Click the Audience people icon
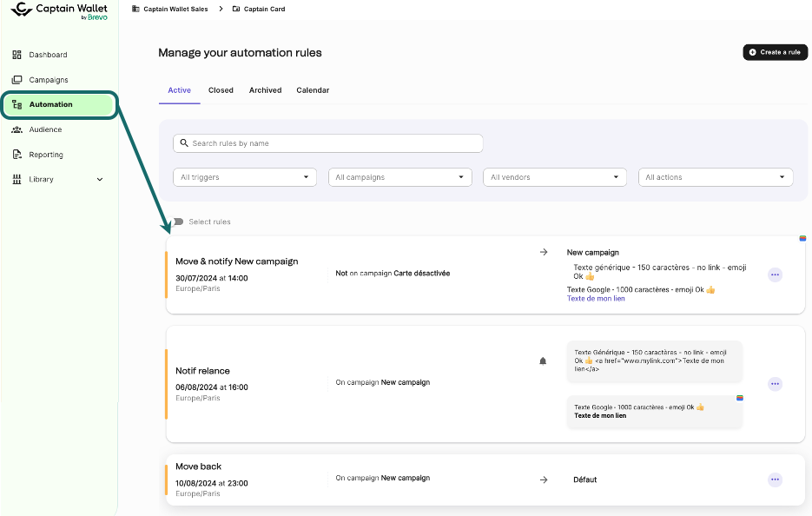This screenshot has width=812, height=516. (x=17, y=129)
